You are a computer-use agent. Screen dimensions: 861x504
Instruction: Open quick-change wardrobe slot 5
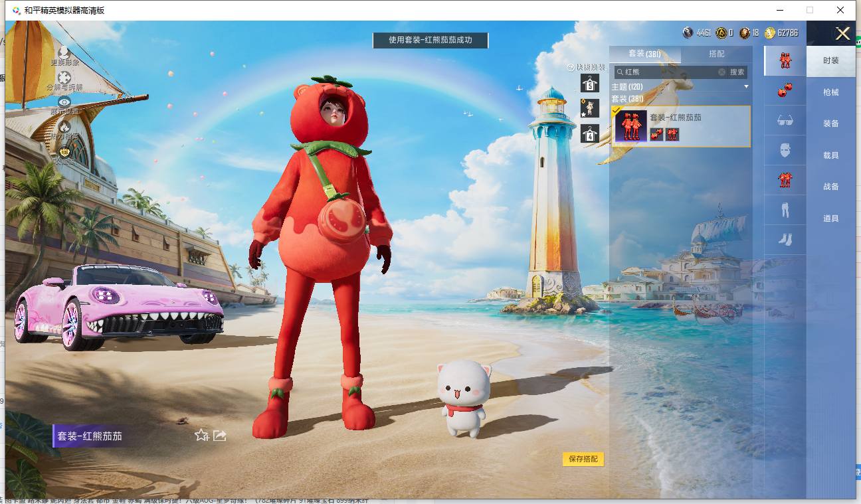pyautogui.click(x=590, y=83)
